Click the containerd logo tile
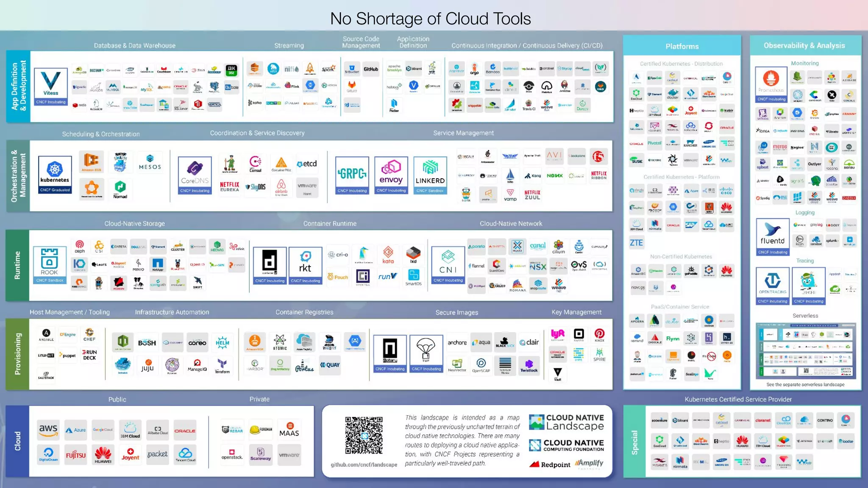868x488 pixels. (x=270, y=266)
